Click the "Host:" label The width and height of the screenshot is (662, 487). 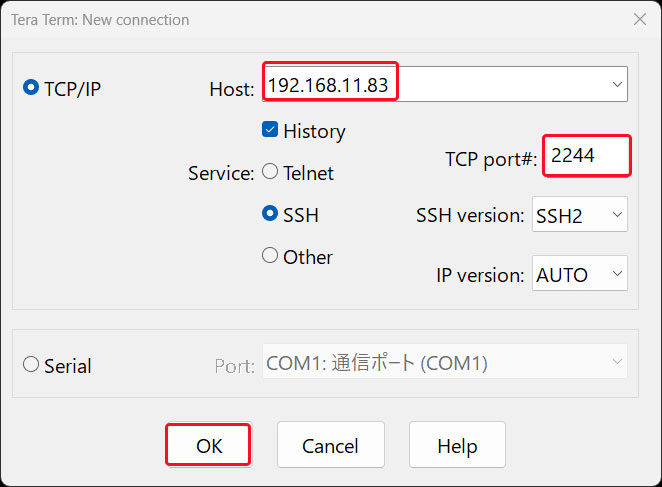pyautogui.click(x=231, y=90)
